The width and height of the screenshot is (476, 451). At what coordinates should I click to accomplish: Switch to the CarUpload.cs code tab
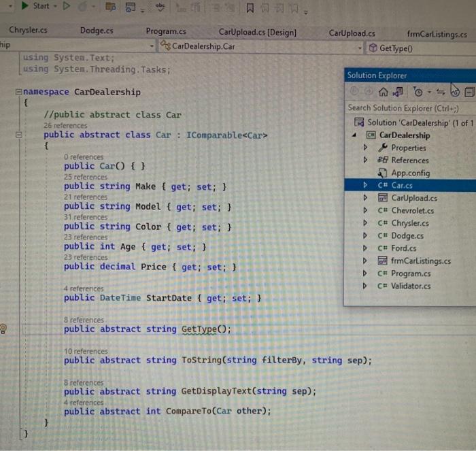[x=352, y=33]
